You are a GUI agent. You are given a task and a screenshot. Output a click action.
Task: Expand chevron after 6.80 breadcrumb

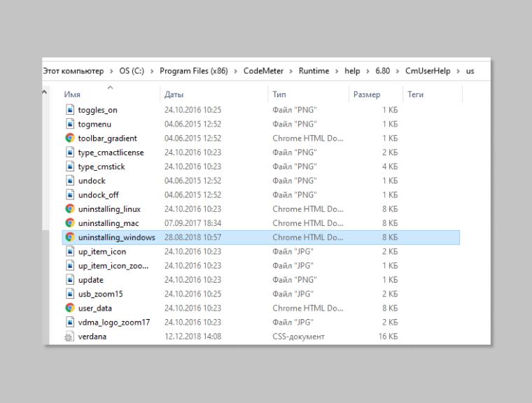398,71
